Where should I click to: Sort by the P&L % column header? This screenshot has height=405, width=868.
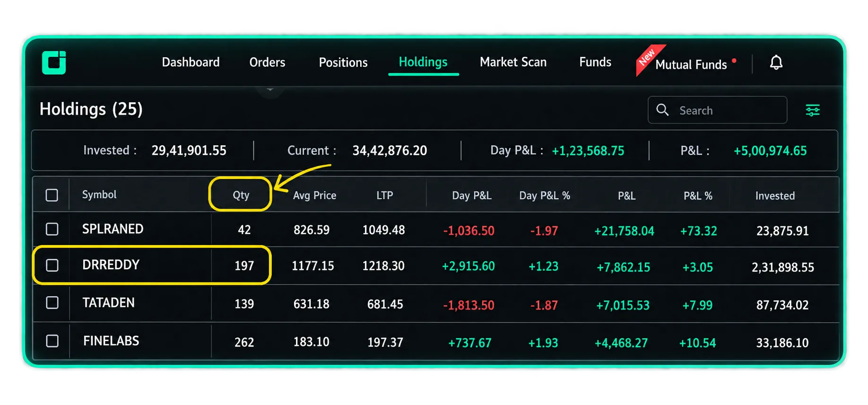698,196
